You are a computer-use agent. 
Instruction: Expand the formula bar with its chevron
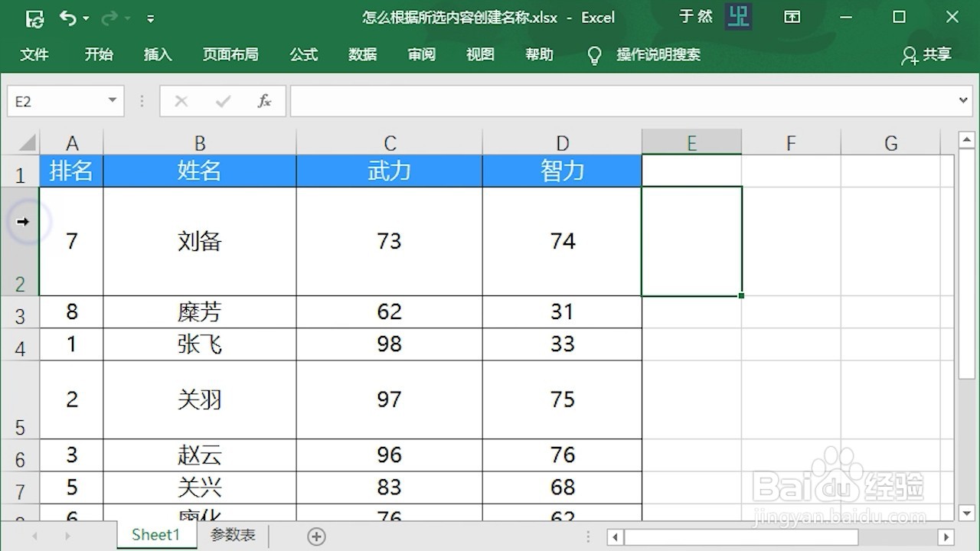pyautogui.click(x=964, y=100)
